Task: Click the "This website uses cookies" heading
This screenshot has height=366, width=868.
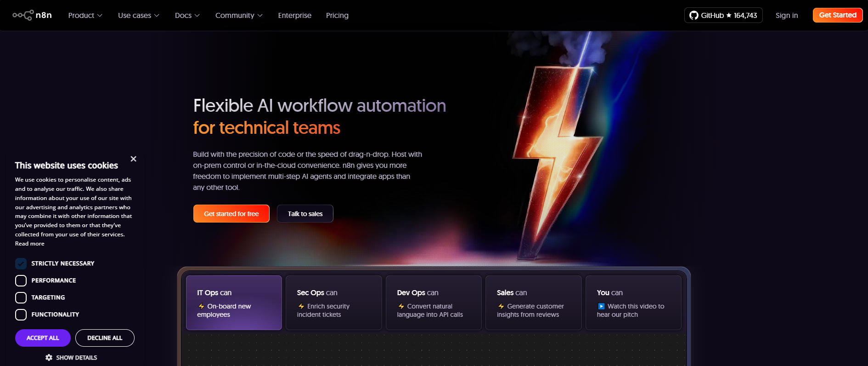Action: tap(67, 166)
